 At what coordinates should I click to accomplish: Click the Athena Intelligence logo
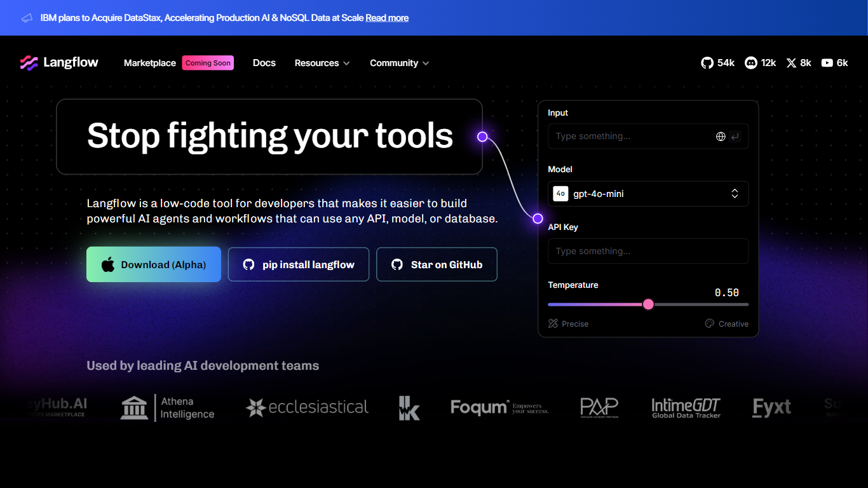click(168, 408)
